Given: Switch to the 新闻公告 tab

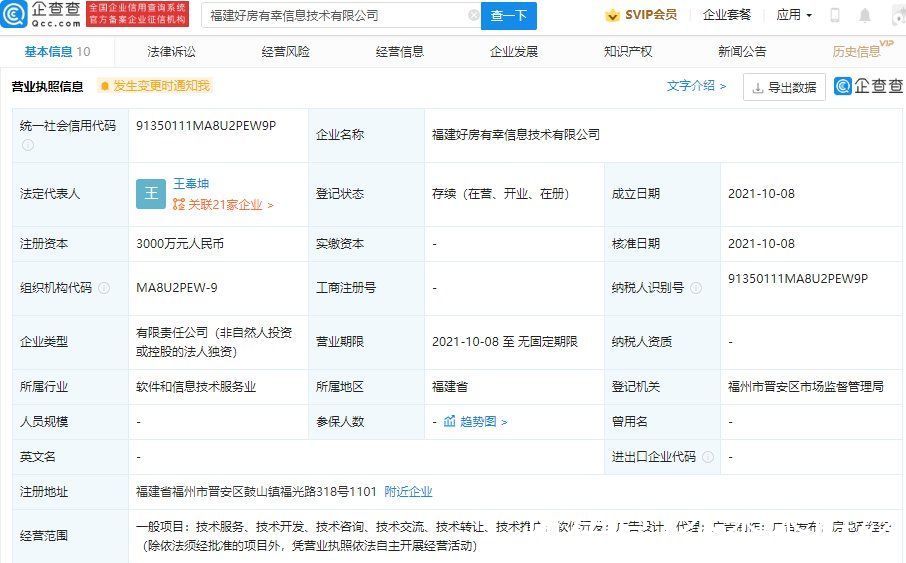Looking at the screenshot, I should point(742,51).
